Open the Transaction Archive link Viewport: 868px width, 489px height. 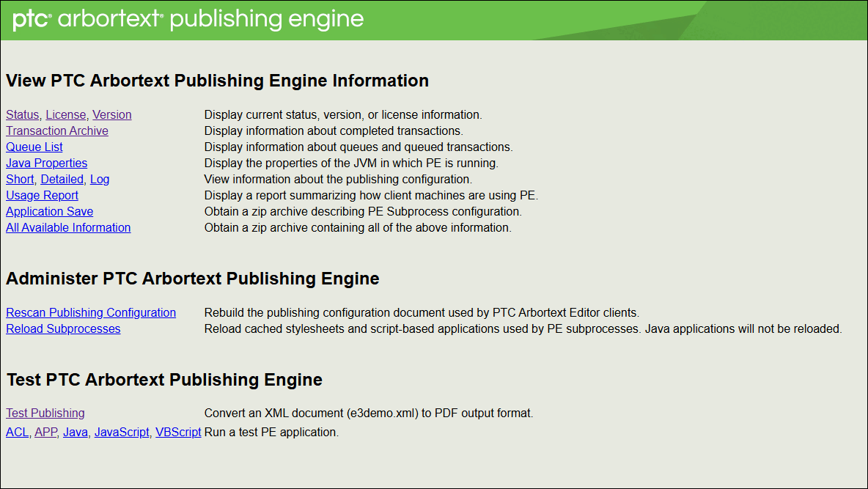click(x=57, y=130)
